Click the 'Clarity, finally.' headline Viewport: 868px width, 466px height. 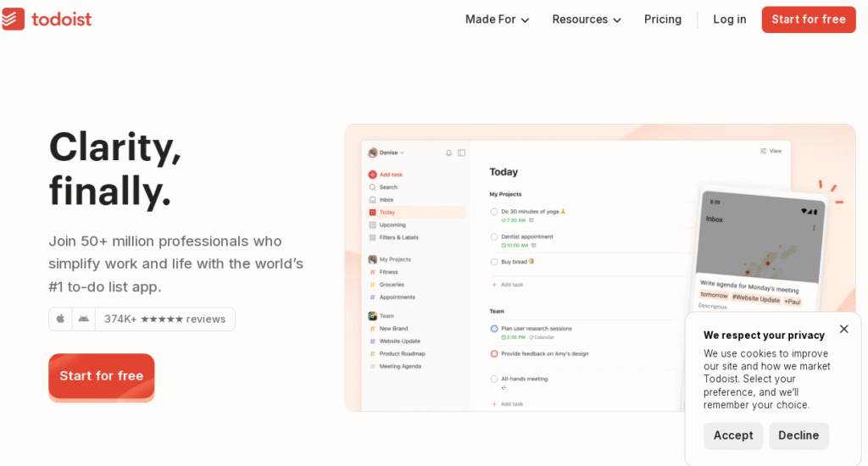(115, 169)
